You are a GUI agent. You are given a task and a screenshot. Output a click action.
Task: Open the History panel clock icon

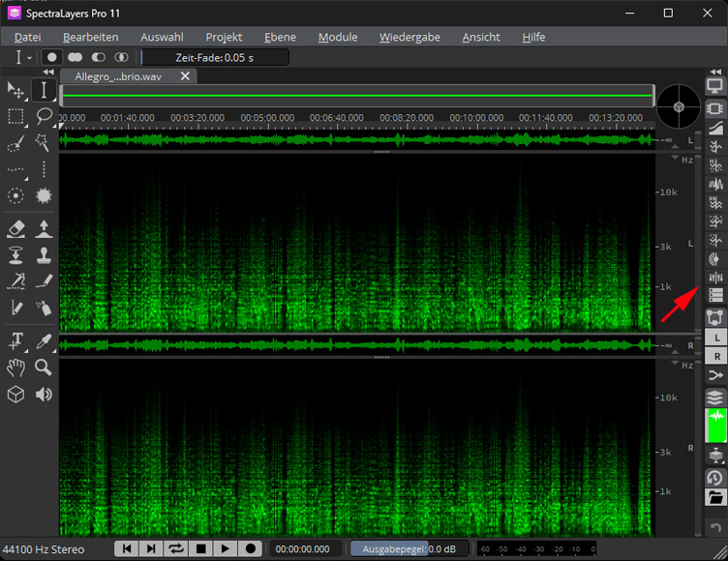tap(715, 477)
